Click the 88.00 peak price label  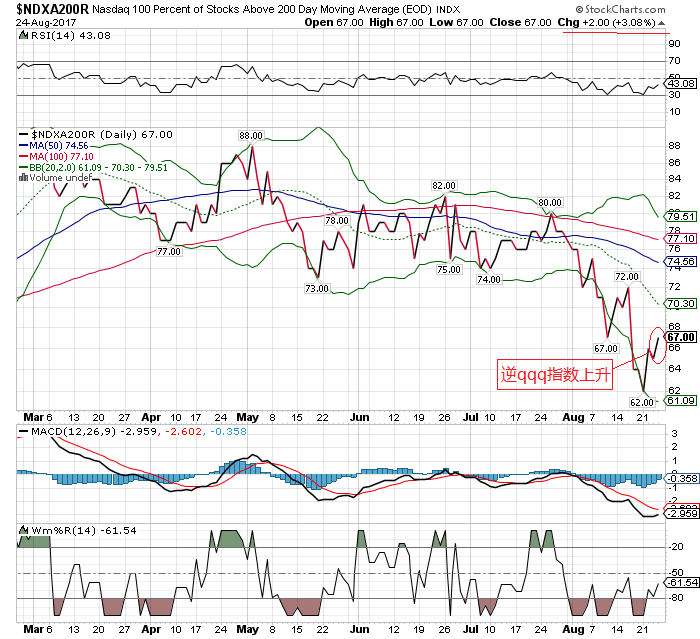click(x=250, y=135)
